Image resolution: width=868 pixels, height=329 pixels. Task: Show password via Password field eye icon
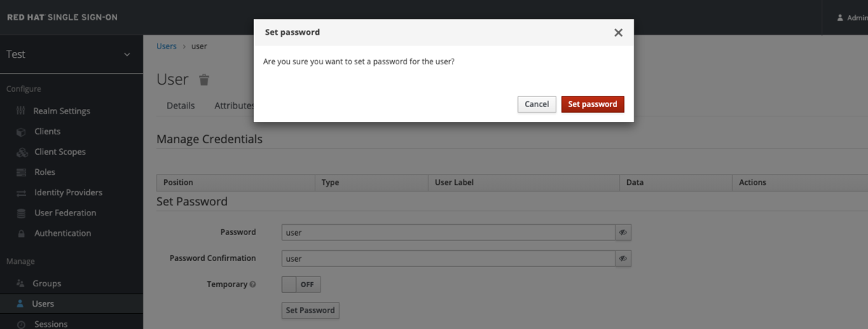(623, 232)
